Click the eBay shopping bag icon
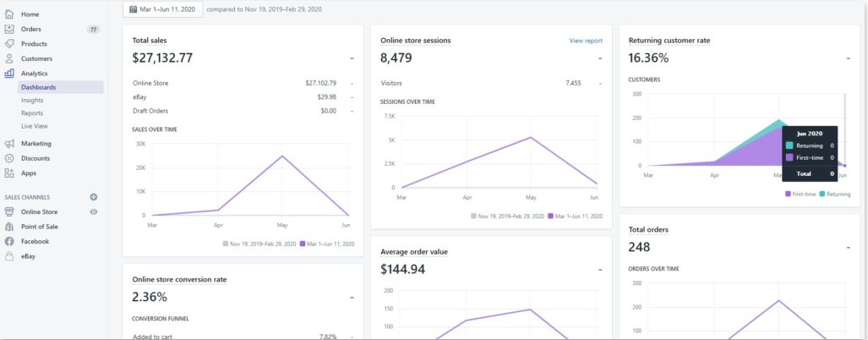This screenshot has width=868, height=340. click(x=8, y=256)
